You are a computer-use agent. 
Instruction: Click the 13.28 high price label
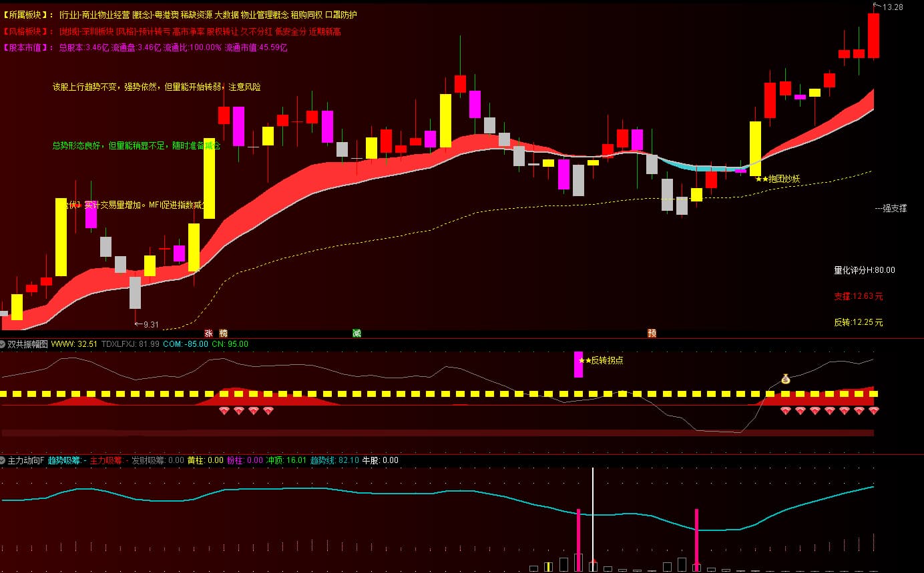pos(892,7)
